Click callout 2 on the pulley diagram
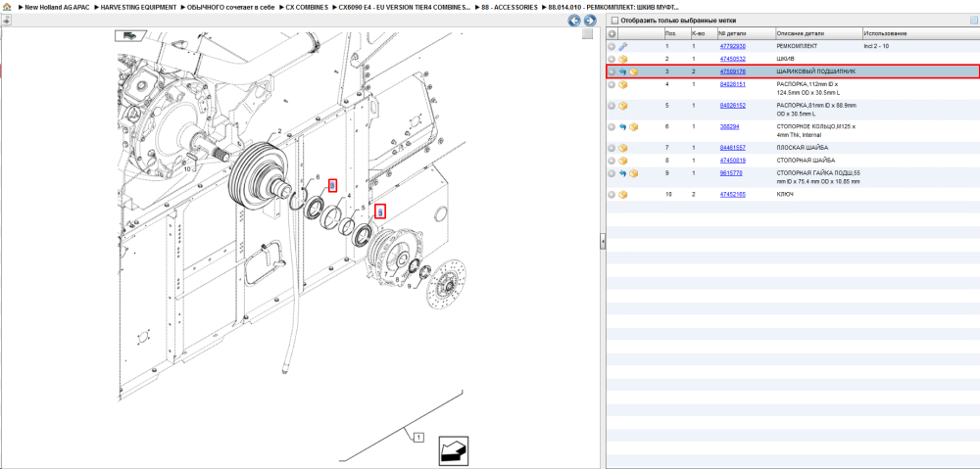Image resolution: width=980 pixels, height=469 pixels. point(279,132)
